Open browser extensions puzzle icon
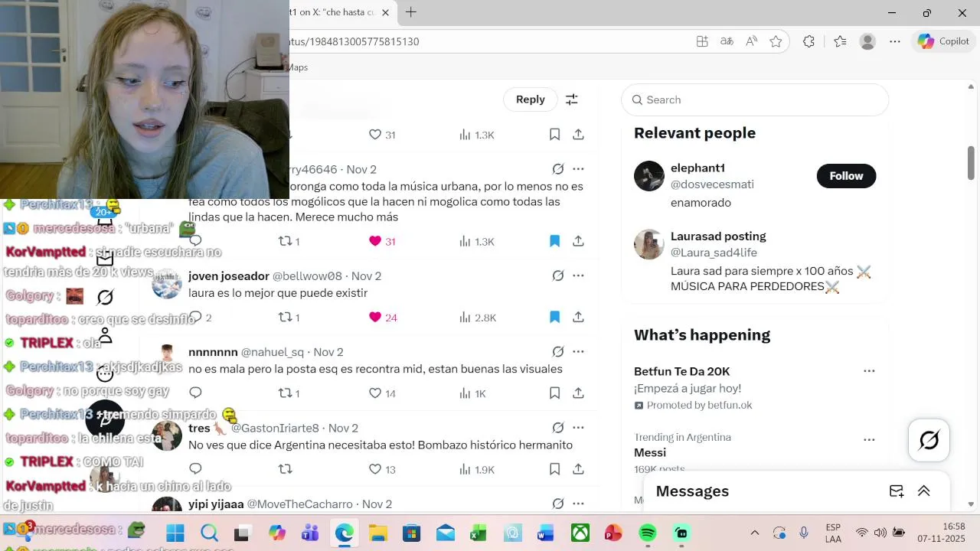Viewport: 980px width, 551px height. click(808, 41)
